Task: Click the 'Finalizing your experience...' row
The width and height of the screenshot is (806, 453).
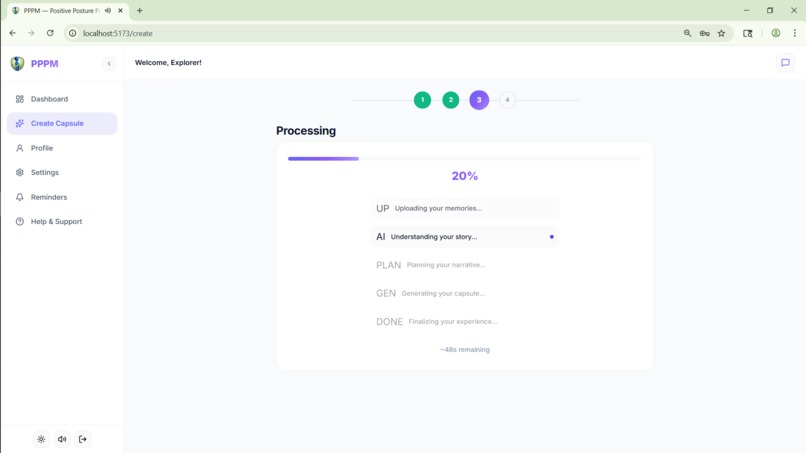Action: [465, 321]
